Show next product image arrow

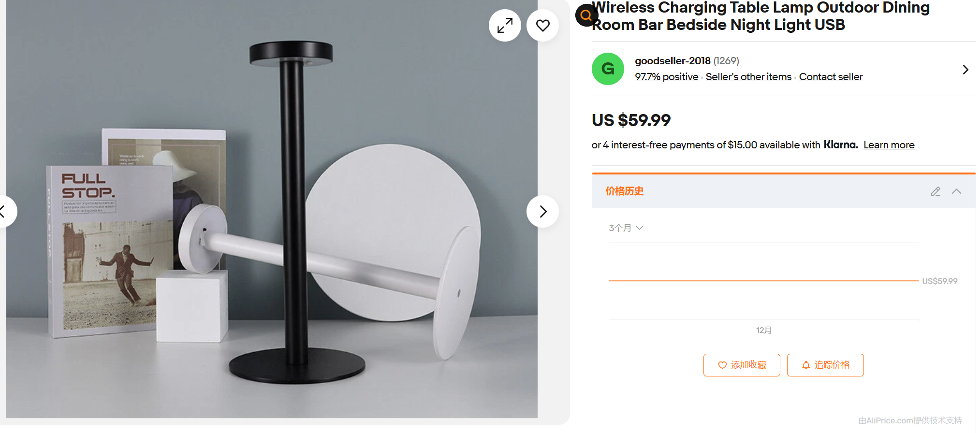coord(542,211)
